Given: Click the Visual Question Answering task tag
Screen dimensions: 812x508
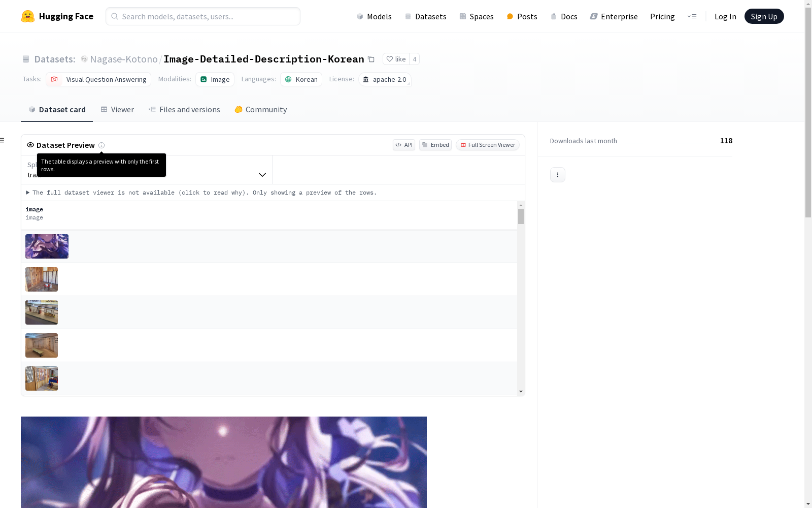Looking at the screenshot, I should (98, 79).
